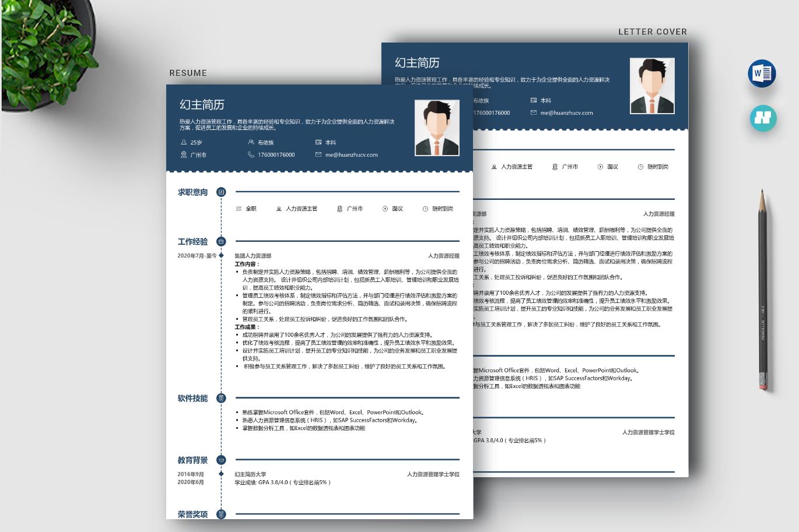Click the 软件技能 section circle icon

pyautogui.click(x=221, y=398)
